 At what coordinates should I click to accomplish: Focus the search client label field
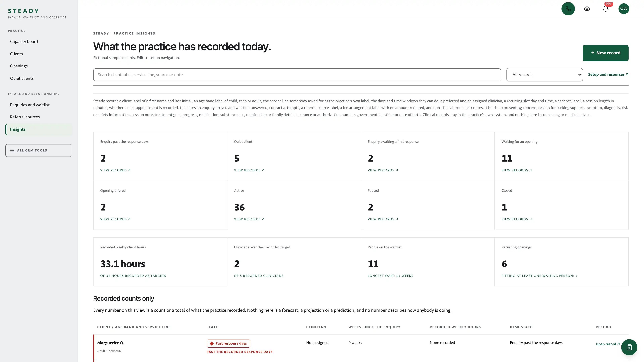(297, 75)
